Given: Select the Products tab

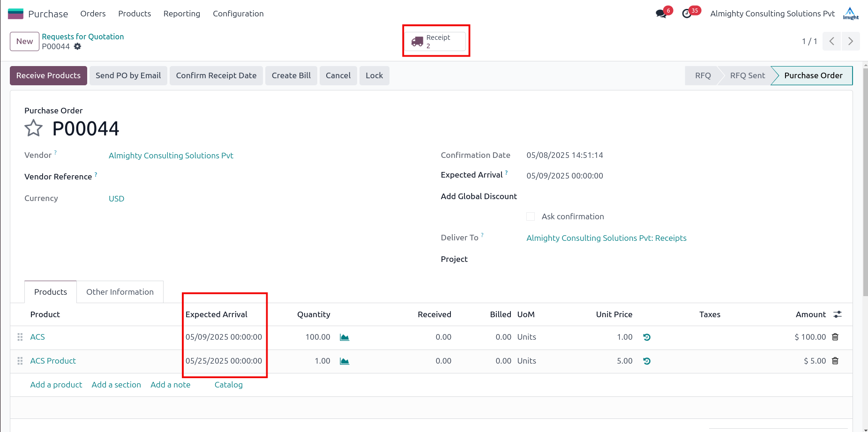Looking at the screenshot, I should pos(51,292).
